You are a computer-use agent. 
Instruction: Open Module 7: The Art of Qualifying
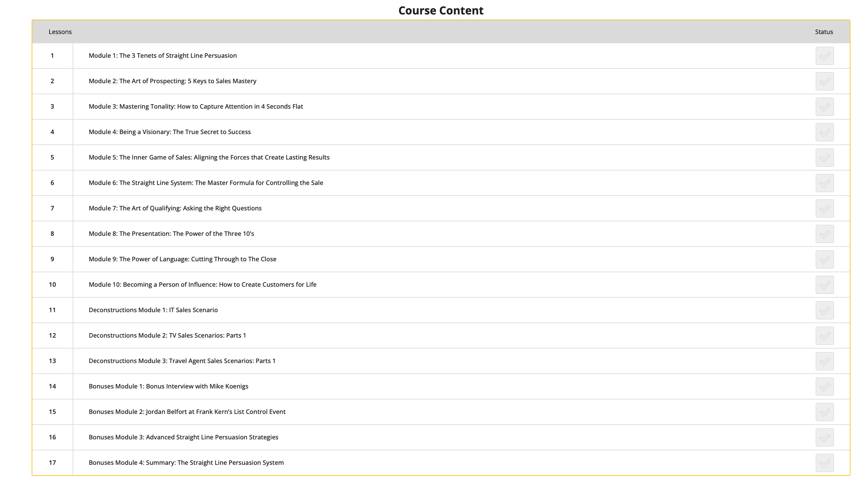(175, 208)
